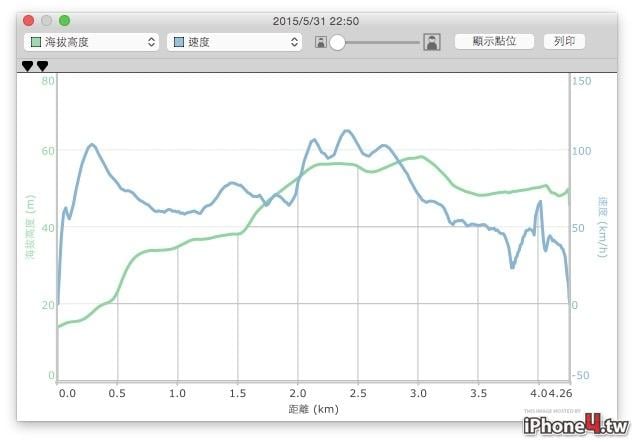Click the green 海拔高度 color swatch
This screenshot has width=634, height=442.
click(36, 42)
